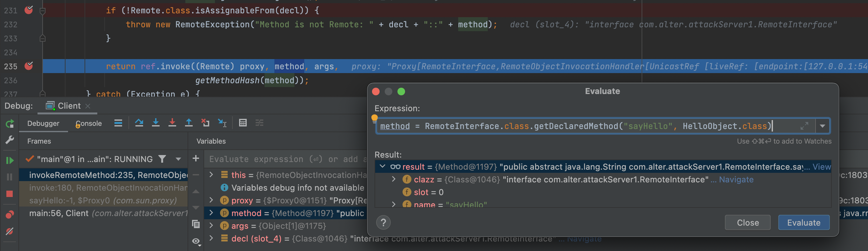Viewport: 868px width, 251px height.
Task: Toggle breakpoint on line 231
Action: (29, 10)
